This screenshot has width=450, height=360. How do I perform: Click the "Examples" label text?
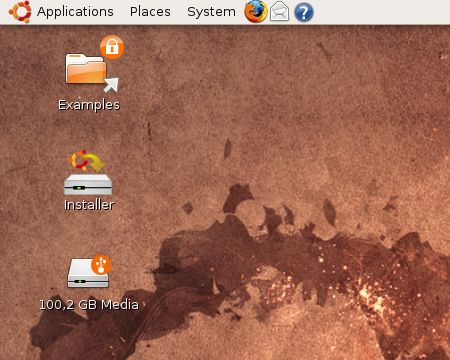[x=89, y=105]
